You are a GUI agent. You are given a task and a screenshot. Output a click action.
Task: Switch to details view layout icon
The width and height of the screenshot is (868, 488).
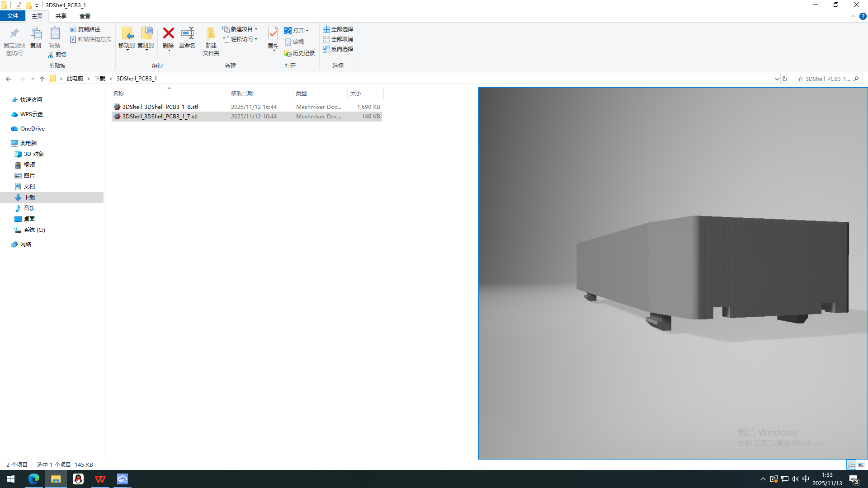coord(851,465)
